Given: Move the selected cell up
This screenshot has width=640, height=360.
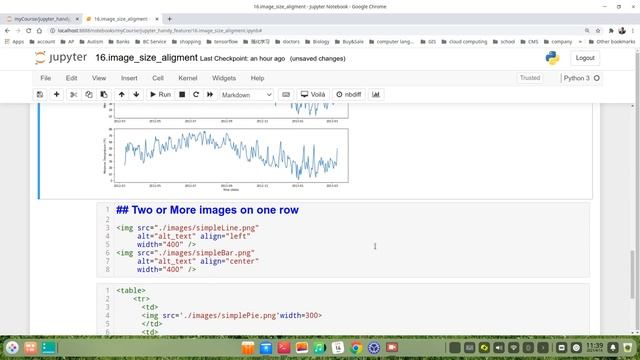Looking at the screenshot, I should (122, 95).
